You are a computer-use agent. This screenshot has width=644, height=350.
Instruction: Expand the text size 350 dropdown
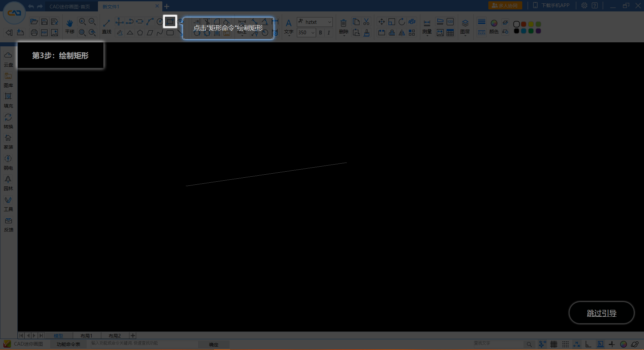point(313,33)
